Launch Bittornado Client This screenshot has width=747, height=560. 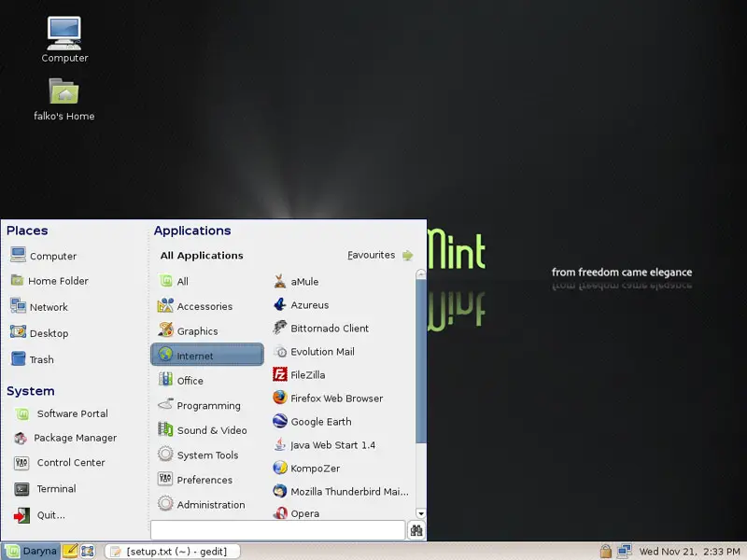click(320, 329)
